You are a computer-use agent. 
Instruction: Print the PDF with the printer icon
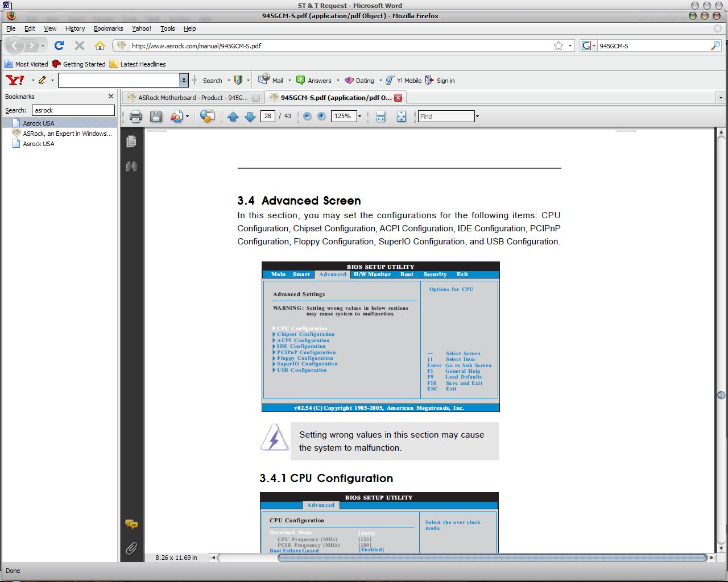click(135, 117)
